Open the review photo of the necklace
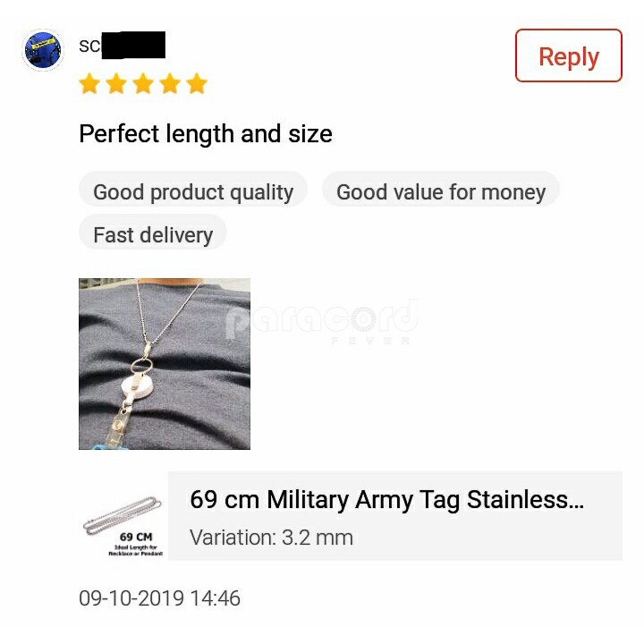The width and height of the screenshot is (644, 644). (x=165, y=363)
